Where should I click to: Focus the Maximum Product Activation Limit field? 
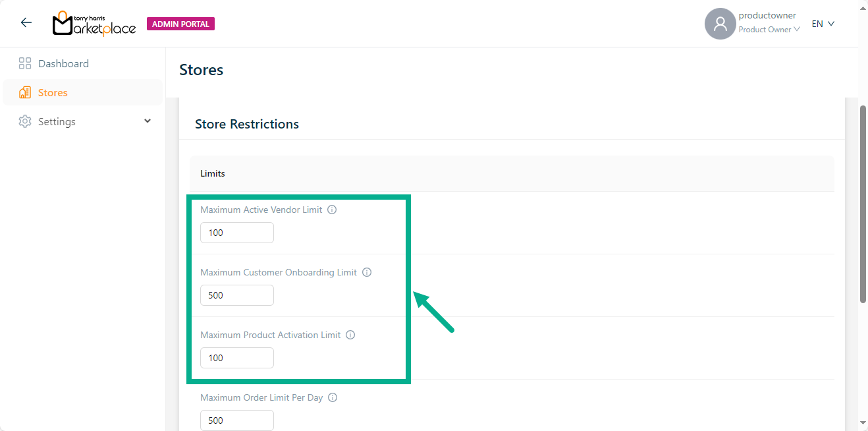pyautogui.click(x=237, y=358)
